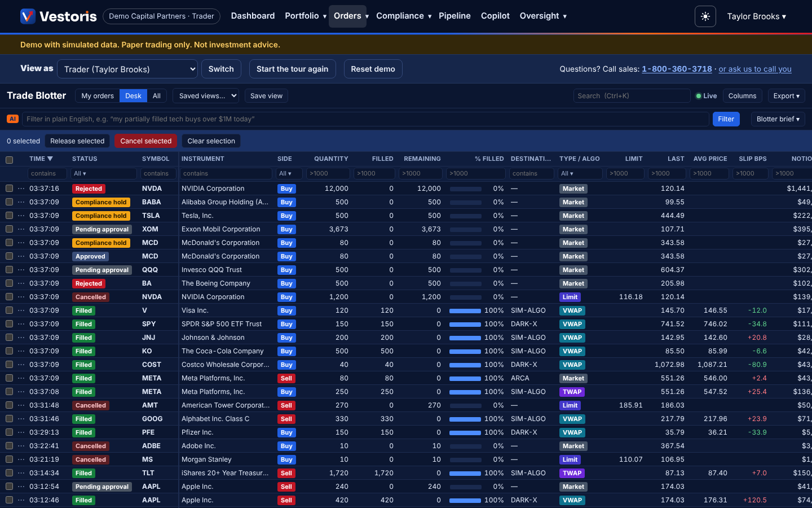The width and height of the screenshot is (812, 508).
Task: Select checkbox for Visa Filled row
Action: tap(9, 310)
